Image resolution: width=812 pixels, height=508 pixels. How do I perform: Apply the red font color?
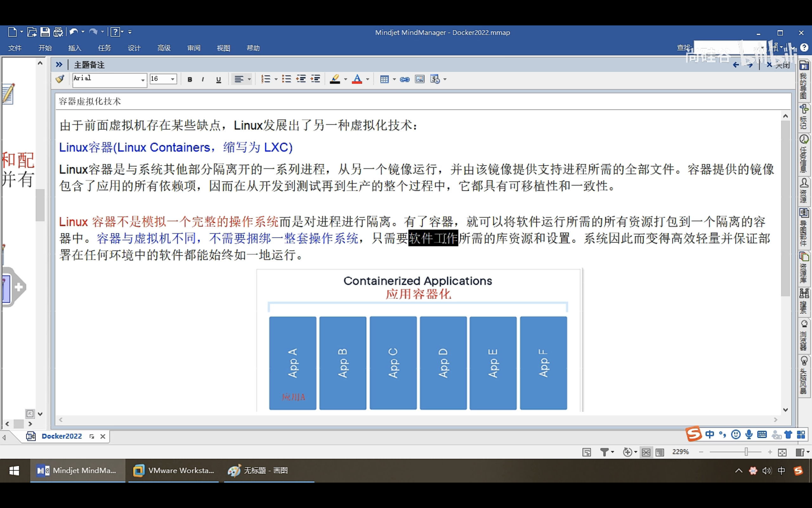(x=357, y=79)
